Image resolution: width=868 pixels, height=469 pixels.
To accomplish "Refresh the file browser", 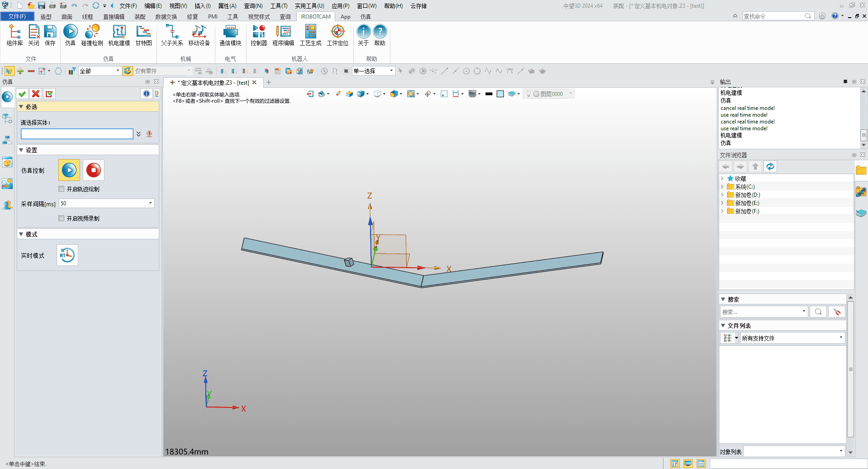I will (x=770, y=166).
